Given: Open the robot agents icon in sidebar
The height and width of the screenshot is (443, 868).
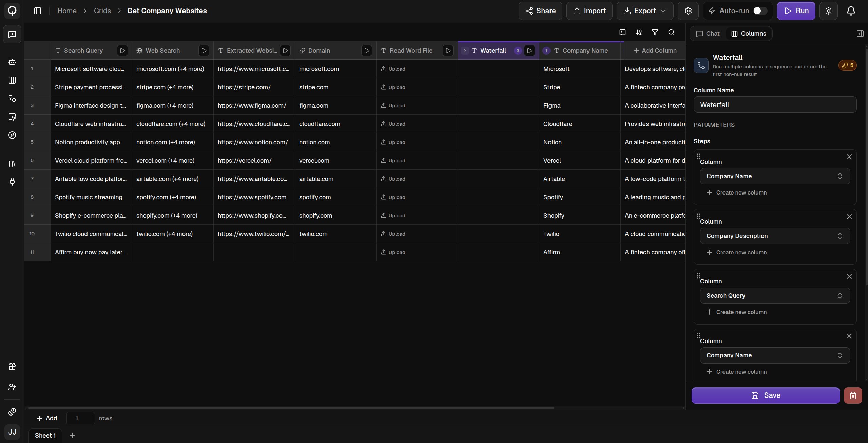Looking at the screenshot, I should click(12, 62).
